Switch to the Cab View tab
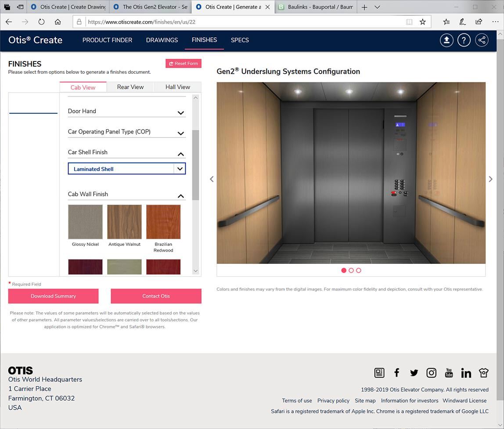This screenshot has height=429, width=504. coord(83,87)
